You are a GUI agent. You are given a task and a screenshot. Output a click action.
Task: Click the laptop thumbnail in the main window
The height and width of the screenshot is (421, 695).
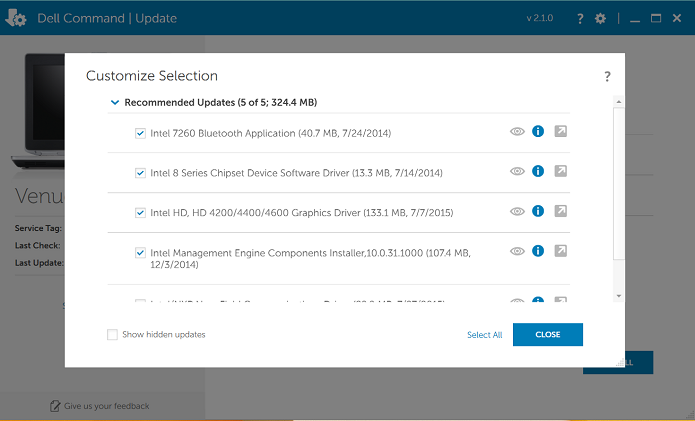(x=38, y=111)
